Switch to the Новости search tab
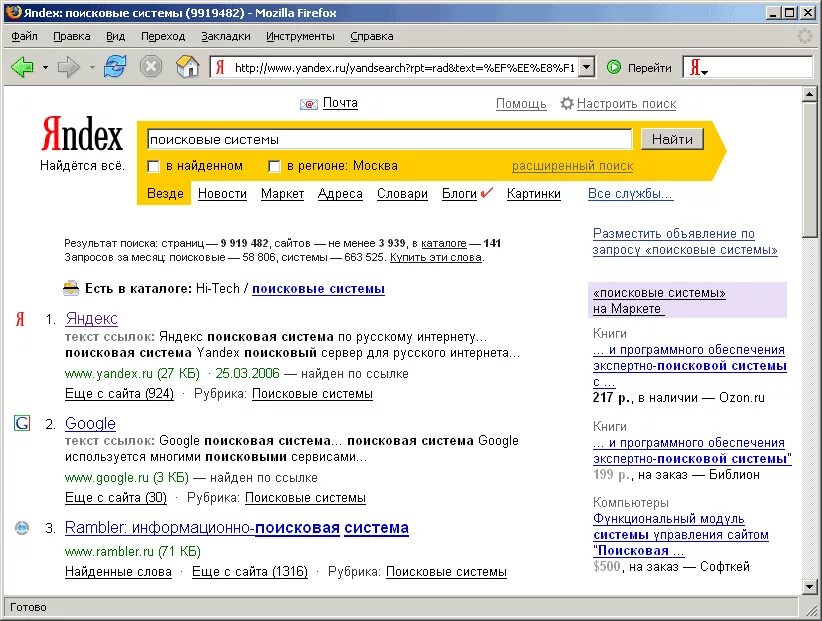This screenshot has width=822, height=621. 222,193
